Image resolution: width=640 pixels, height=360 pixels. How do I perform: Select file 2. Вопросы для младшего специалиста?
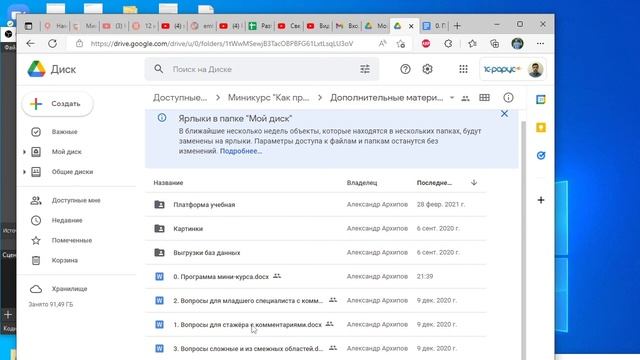pyautogui.click(x=316, y=301)
